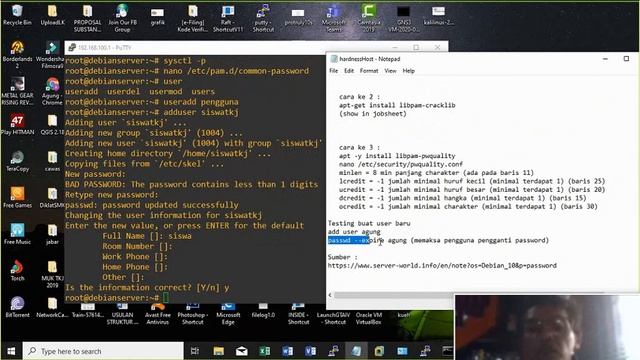Launch TeraCopy desktop icon
The height and width of the screenshot is (360, 640).
pyautogui.click(x=17, y=160)
